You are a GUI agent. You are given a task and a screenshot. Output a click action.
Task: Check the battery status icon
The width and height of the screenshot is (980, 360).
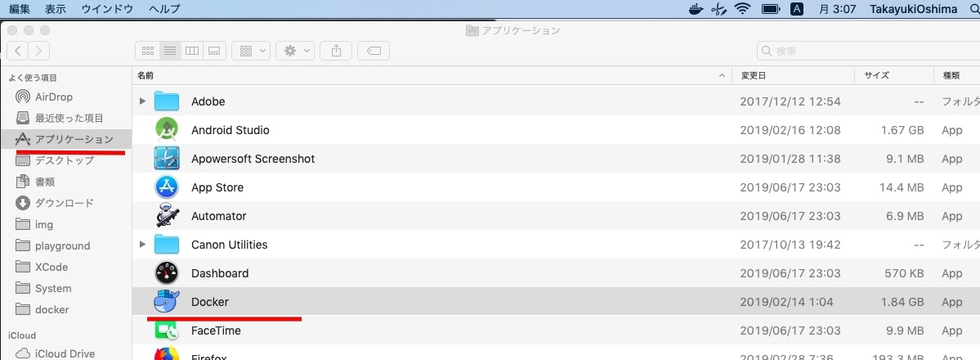[771, 9]
